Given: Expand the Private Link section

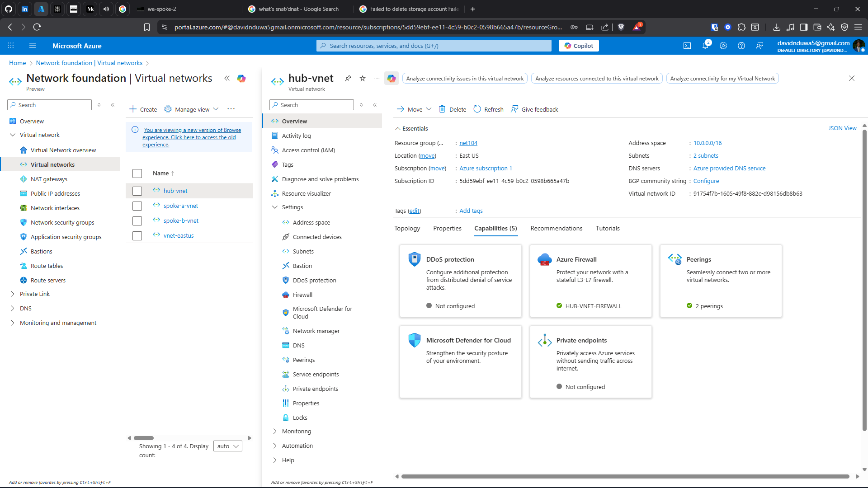Looking at the screenshot, I should click(x=12, y=294).
